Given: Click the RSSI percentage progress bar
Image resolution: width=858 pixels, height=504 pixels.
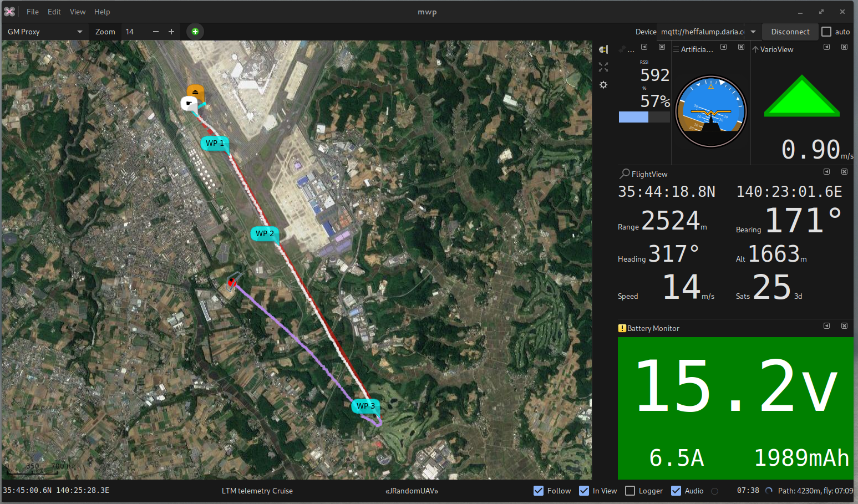Looking at the screenshot, I should point(644,117).
